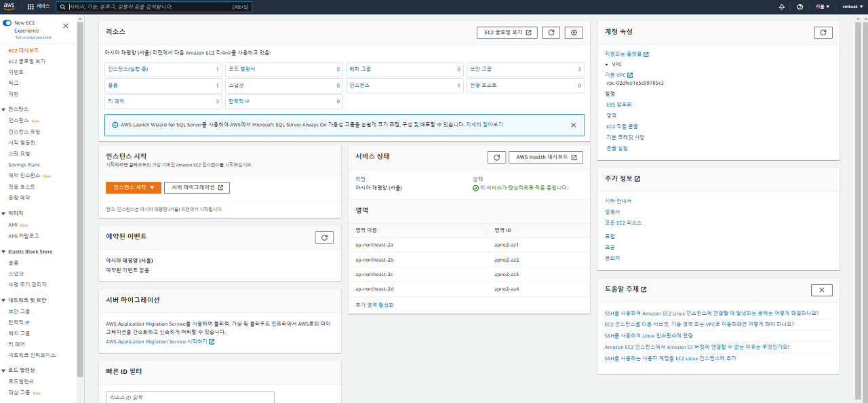Refresh the 서비스 상태 panel
The height and width of the screenshot is (403, 868).
click(x=496, y=157)
